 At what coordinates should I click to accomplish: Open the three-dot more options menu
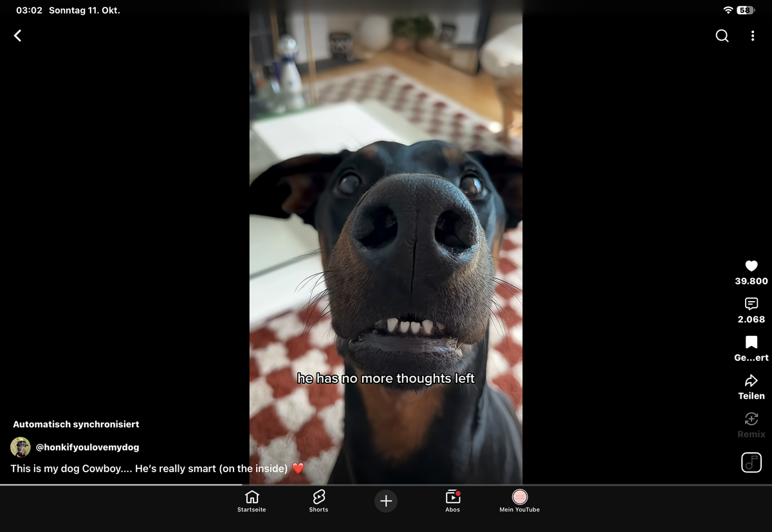pos(752,36)
